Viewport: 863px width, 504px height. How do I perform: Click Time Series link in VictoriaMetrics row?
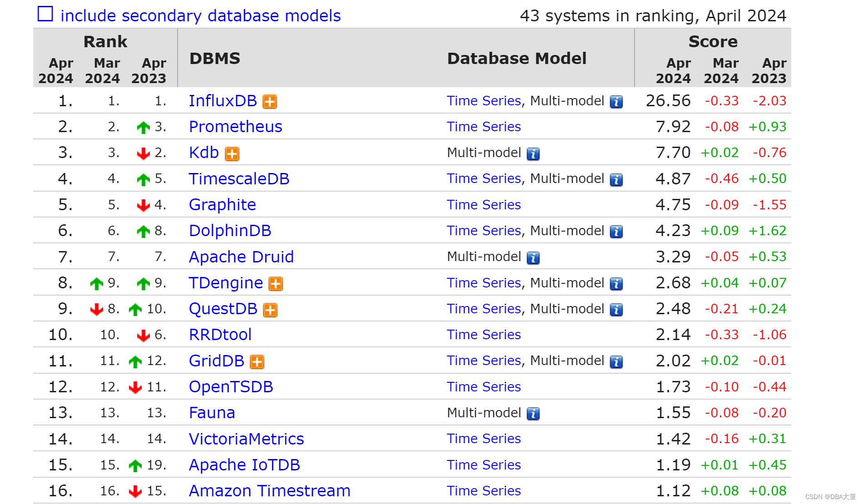484,439
